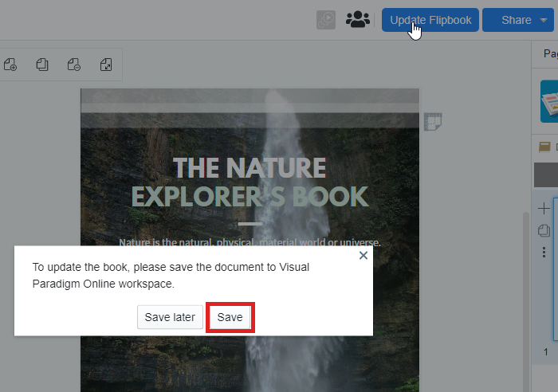Click the add page icon in toolbar
The width and height of the screenshot is (558, 392).
pos(10,65)
